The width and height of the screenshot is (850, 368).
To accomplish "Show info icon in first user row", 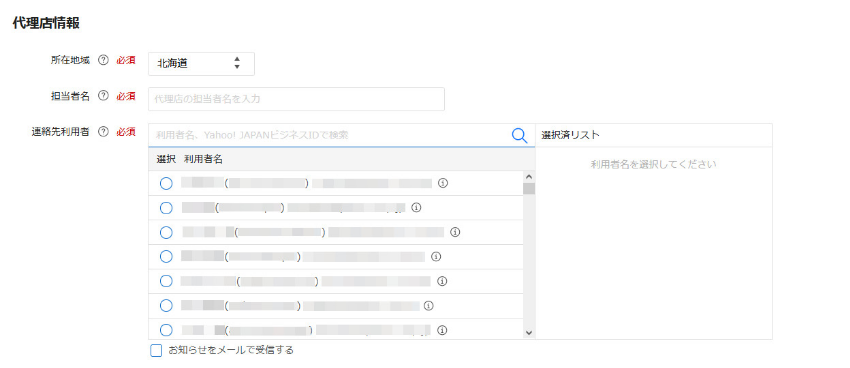I will (442, 183).
